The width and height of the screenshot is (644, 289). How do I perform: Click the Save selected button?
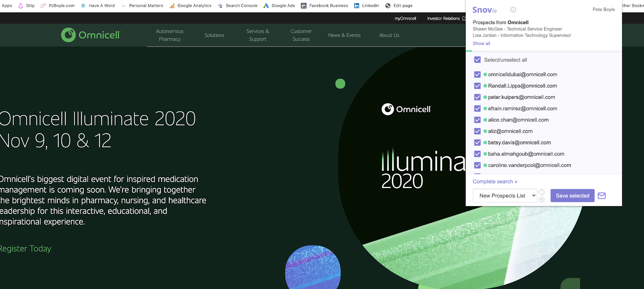[572, 196]
